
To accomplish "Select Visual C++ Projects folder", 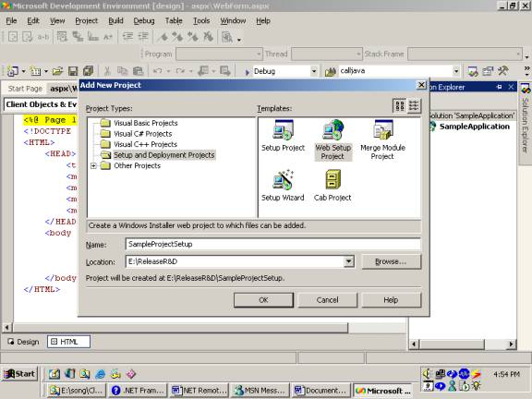I will [x=145, y=144].
